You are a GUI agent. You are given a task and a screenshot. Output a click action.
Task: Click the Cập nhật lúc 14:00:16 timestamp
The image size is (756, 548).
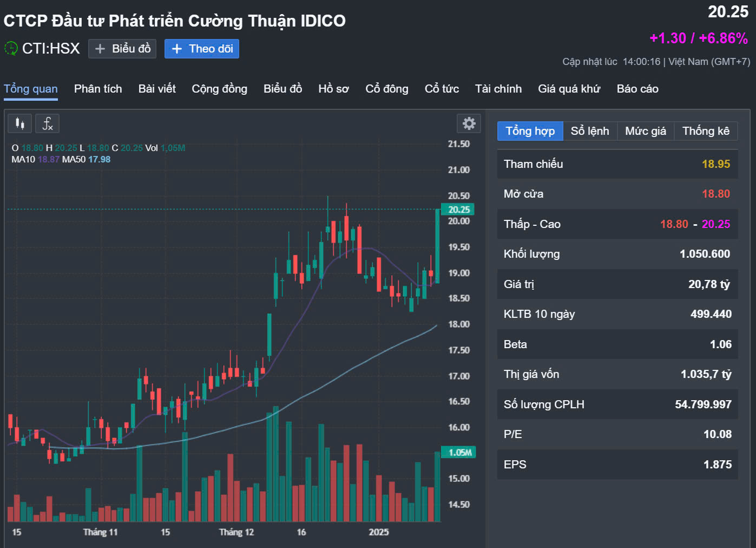(x=611, y=62)
